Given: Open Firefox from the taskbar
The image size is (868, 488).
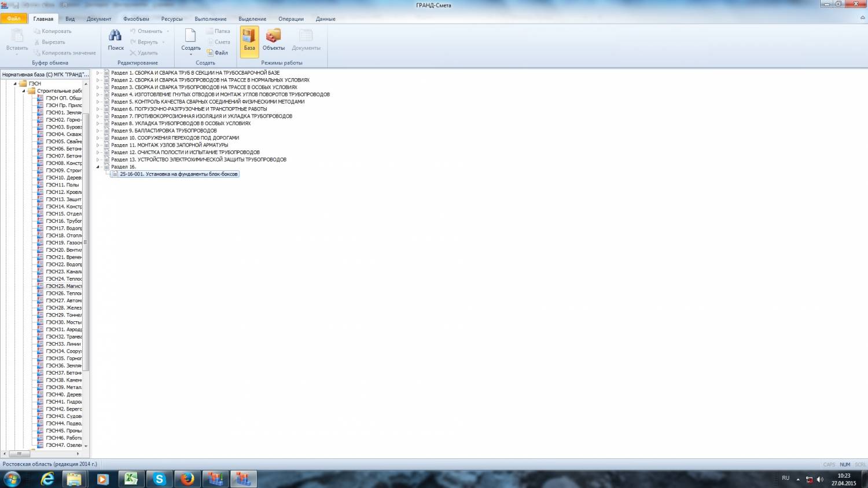Looking at the screenshot, I should [187, 479].
